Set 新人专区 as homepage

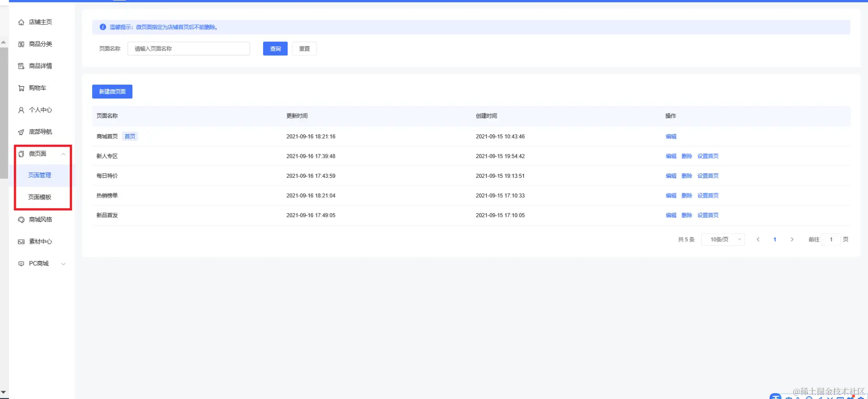coord(708,156)
